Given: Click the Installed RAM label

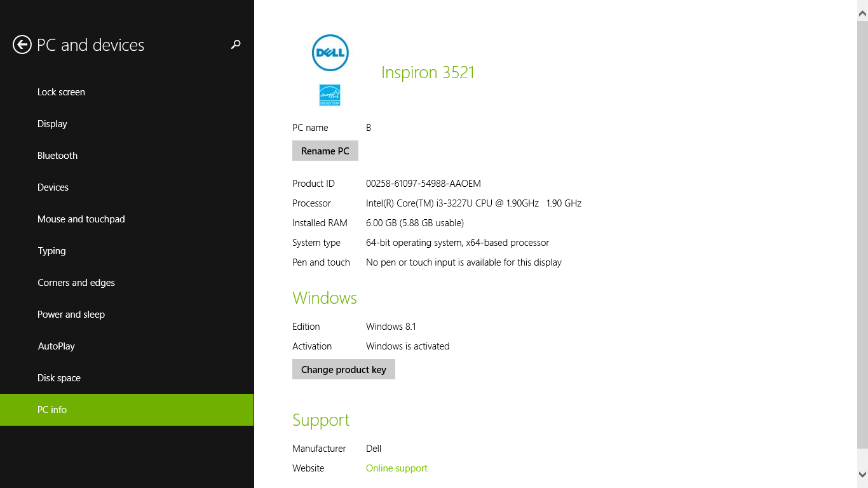Looking at the screenshot, I should tap(320, 223).
